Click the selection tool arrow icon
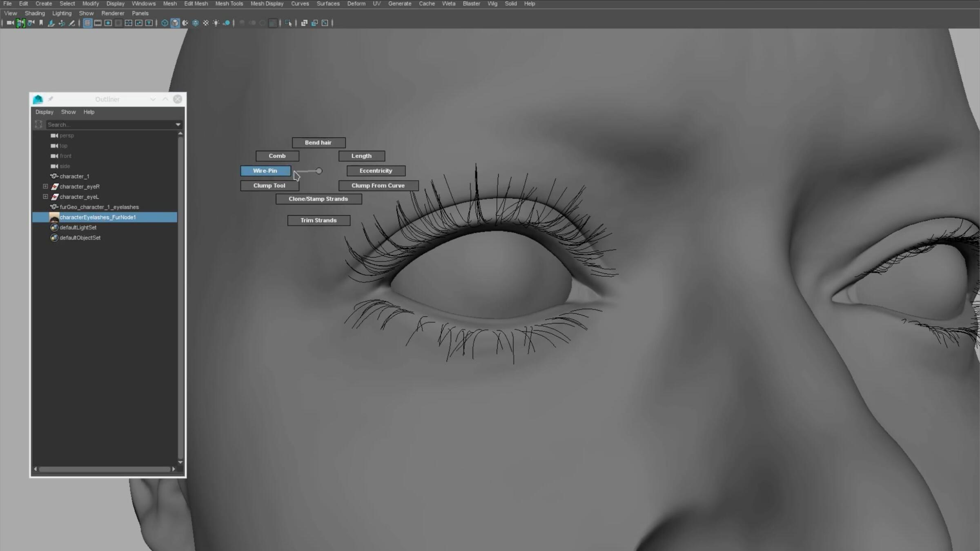The width and height of the screenshot is (980, 551). 288,23
